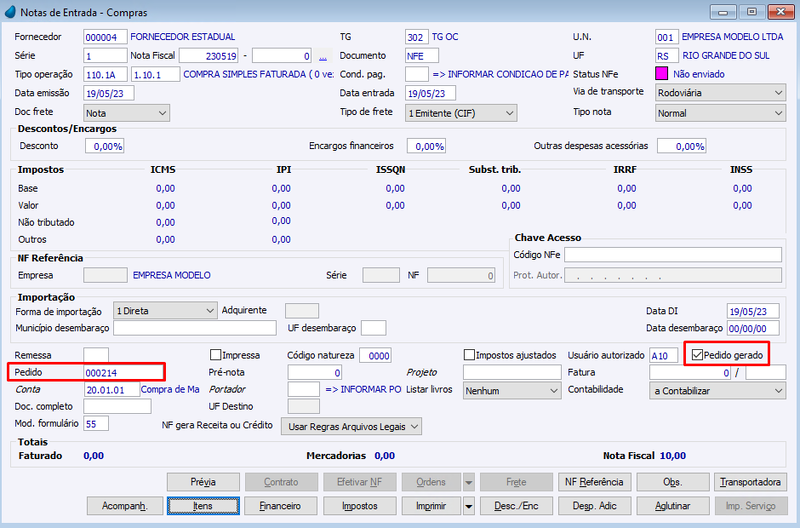This screenshot has width=800, height=528.
Task: Click the Prévia button
Action: coord(203,482)
